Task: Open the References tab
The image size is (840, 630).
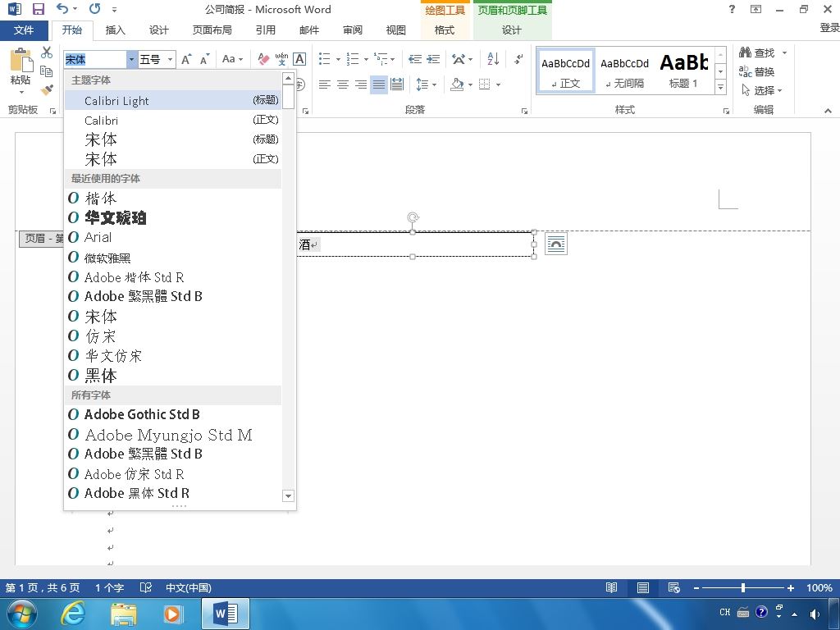Action: click(265, 30)
